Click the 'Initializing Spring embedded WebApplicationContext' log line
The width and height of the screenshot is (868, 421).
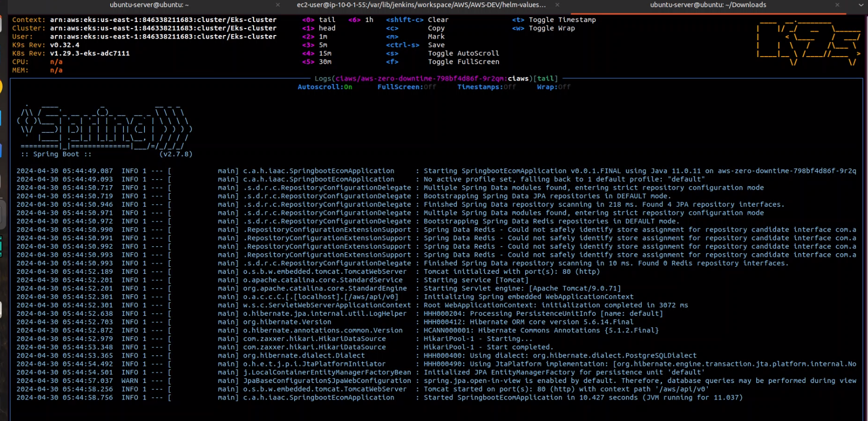click(x=325, y=297)
